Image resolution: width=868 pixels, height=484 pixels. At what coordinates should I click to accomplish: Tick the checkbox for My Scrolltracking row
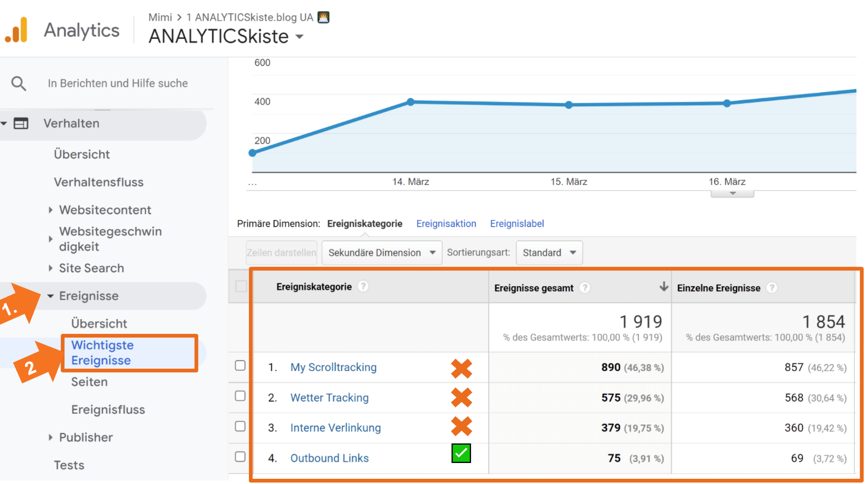[x=240, y=365]
